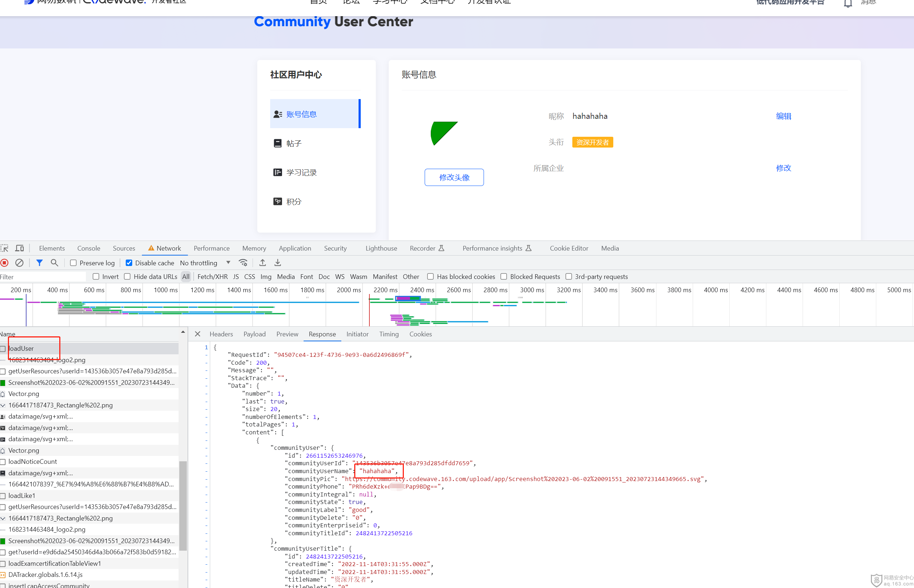Select the 账号信息 menu item
The height and width of the screenshot is (588, 914).
(x=315, y=114)
